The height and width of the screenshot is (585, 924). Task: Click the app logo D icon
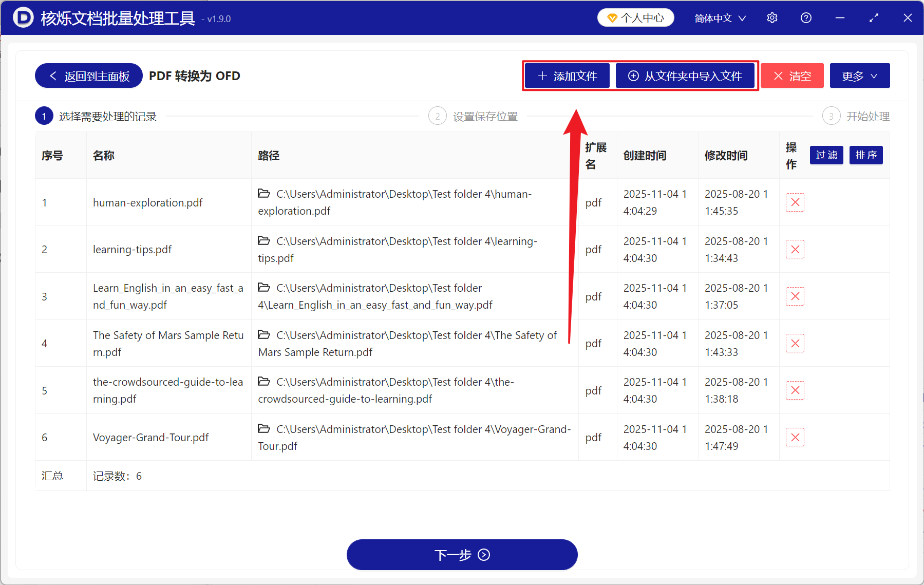(23, 17)
